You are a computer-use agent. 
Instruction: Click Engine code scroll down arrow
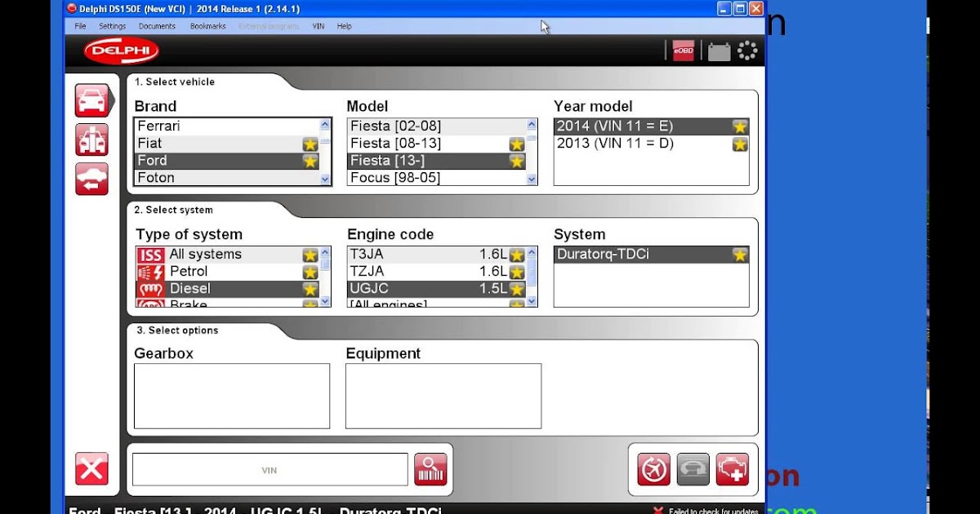coord(532,301)
